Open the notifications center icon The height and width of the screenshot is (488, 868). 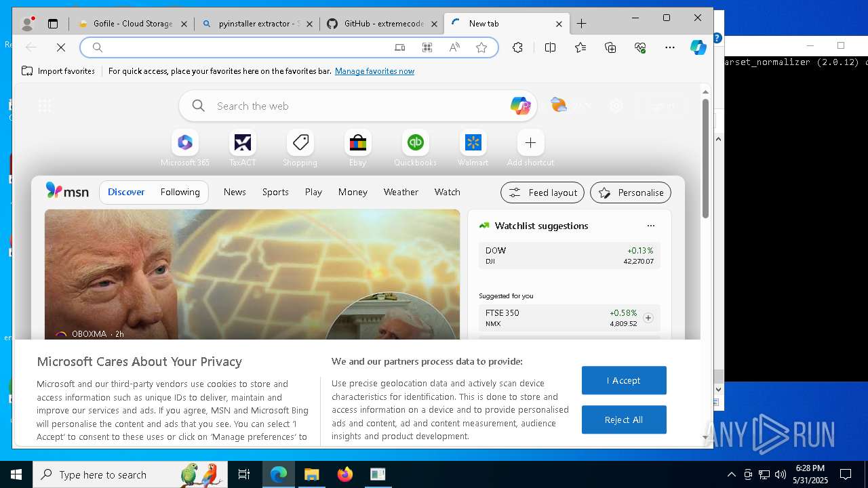[846, 474]
